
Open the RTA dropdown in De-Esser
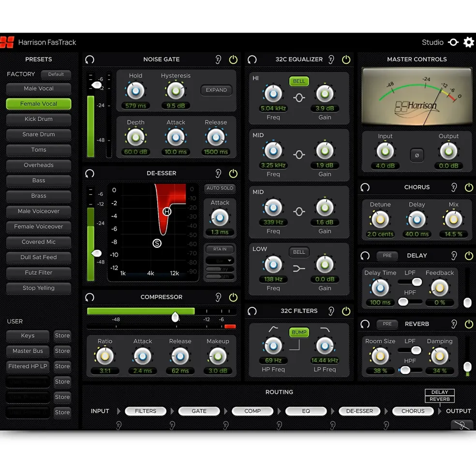(x=220, y=260)
